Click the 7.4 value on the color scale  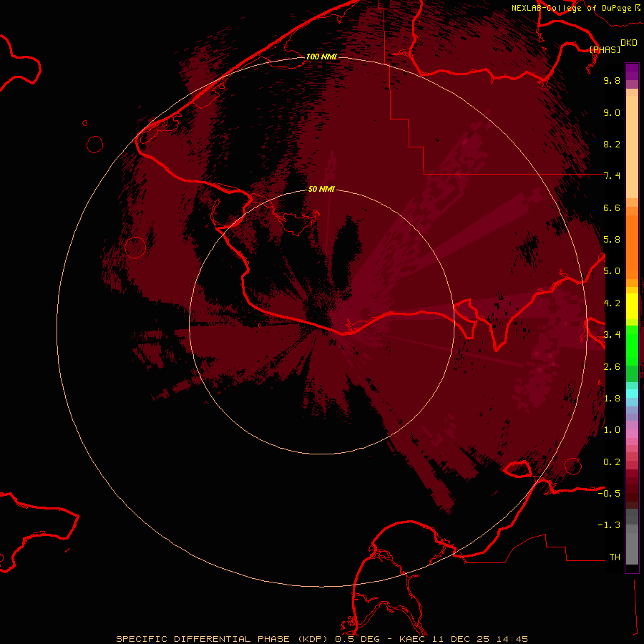612,176
